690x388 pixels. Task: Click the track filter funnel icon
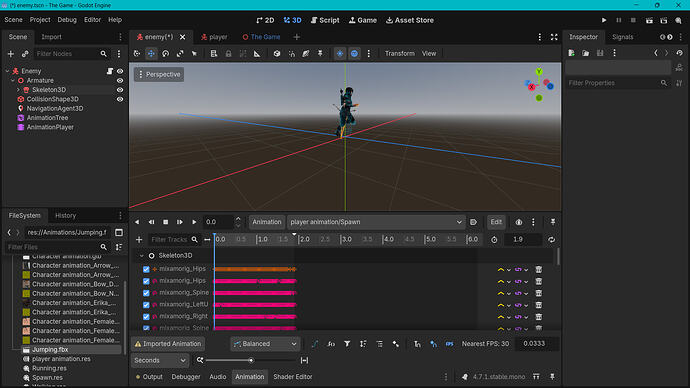click(347, 344)
